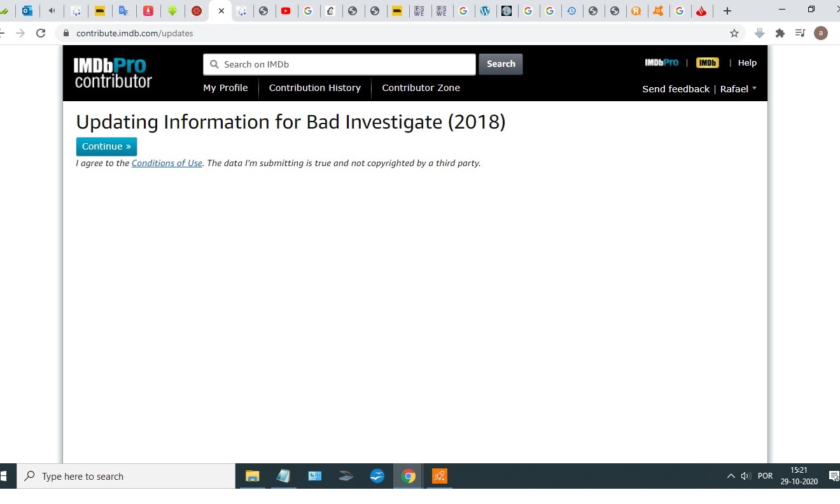Close the current active tab
The image size is (840, 504).
[x=221, y=11]
